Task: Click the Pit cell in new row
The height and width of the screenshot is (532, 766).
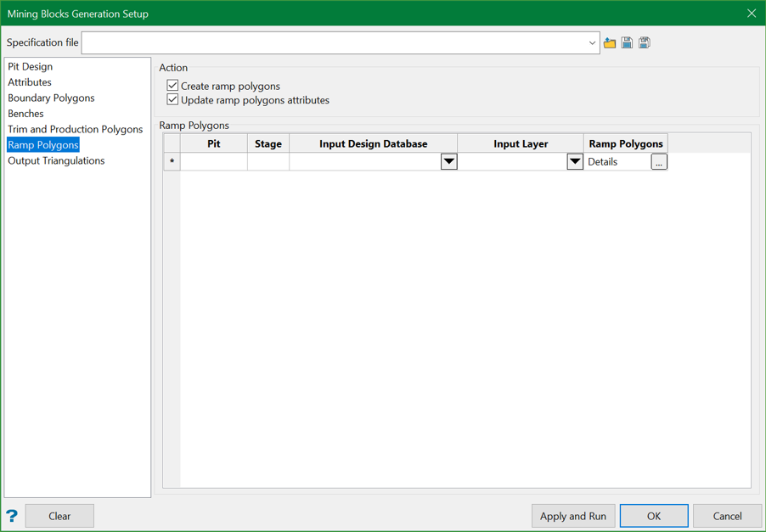Action: (x=214, y=162)
